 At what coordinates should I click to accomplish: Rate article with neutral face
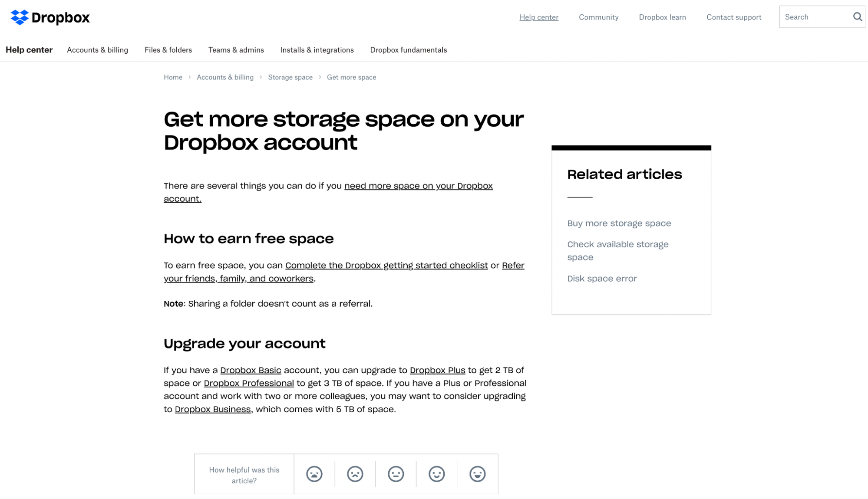click(396, 474)
